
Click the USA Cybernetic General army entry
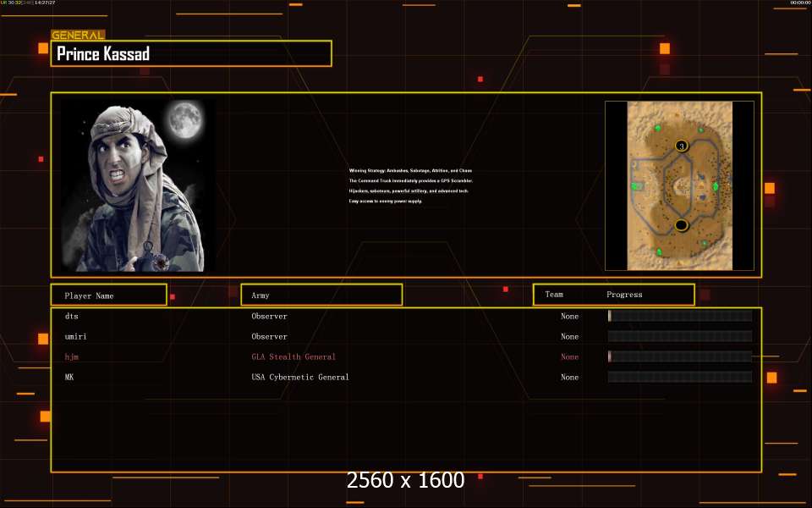click(300, 378)
